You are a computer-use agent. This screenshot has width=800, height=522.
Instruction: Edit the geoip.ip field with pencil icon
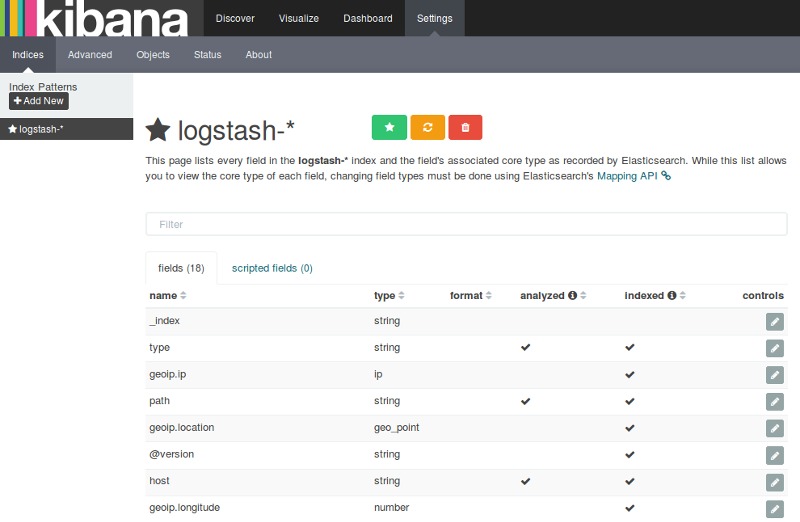tap(774, 375)
